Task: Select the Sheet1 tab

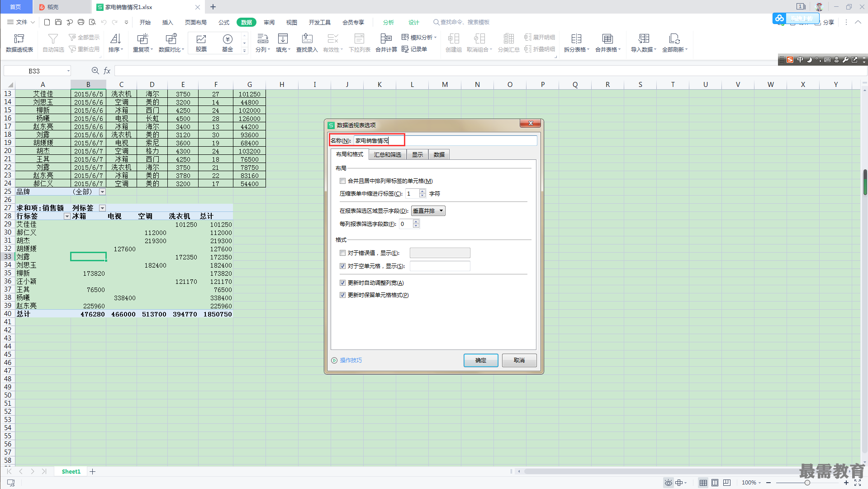Action: click(71, 471)
